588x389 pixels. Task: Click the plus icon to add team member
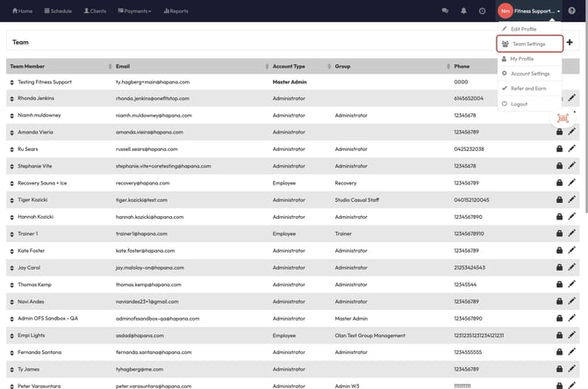point(570,42)
